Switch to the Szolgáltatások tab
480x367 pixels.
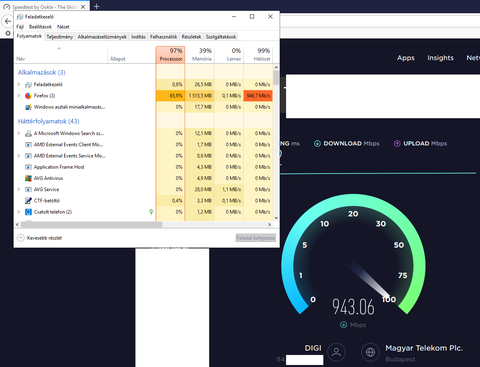point(221,37)
